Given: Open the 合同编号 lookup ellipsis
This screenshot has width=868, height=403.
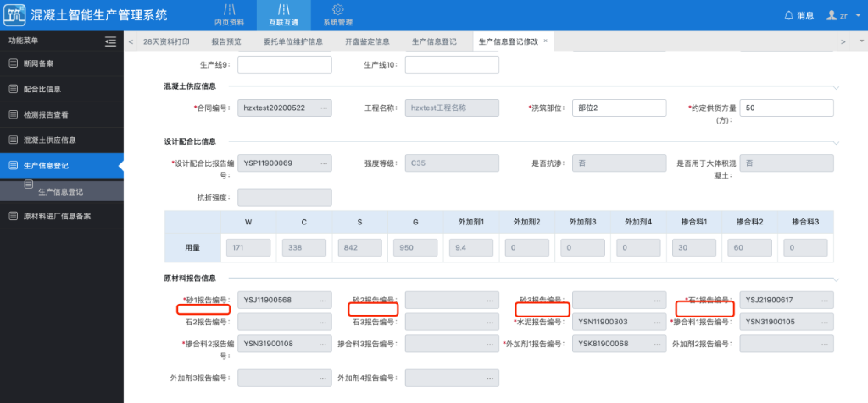Looking at the screenshot, I should [x=323, y=108].
